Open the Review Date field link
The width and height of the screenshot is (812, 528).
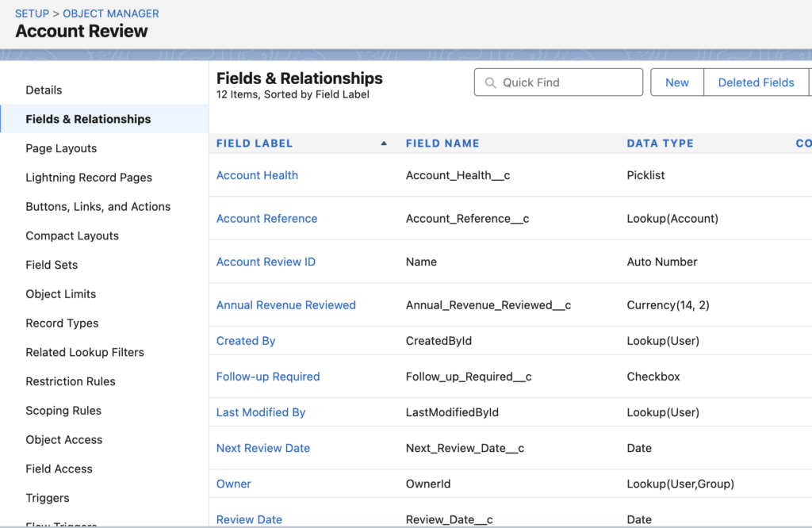point(249,519)
